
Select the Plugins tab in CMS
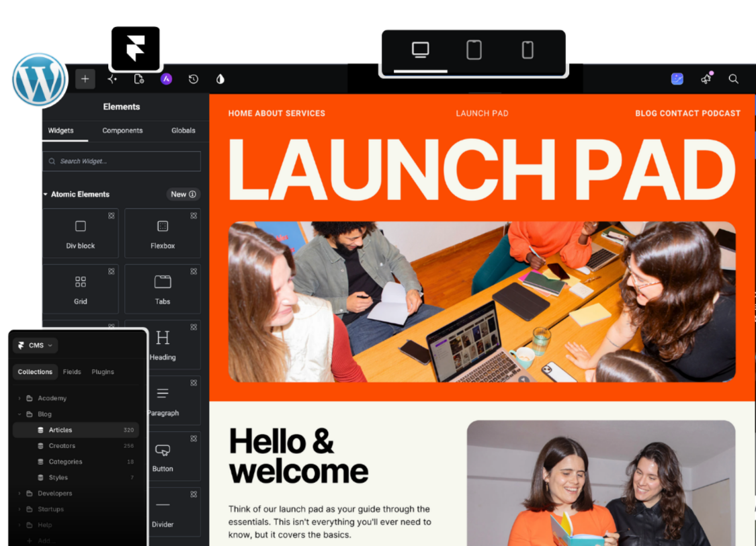[x=103, y=371]
